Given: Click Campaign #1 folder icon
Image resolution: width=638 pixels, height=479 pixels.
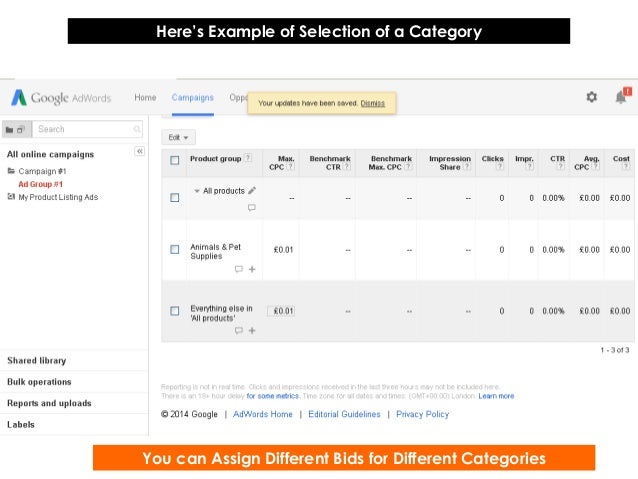Looking at the screenshot, I should 11,171.
